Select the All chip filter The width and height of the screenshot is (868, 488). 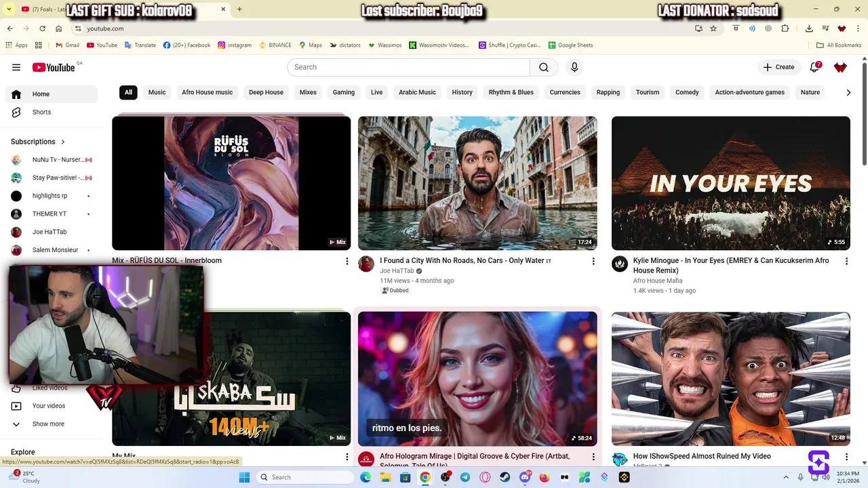[x=128, y=92]
